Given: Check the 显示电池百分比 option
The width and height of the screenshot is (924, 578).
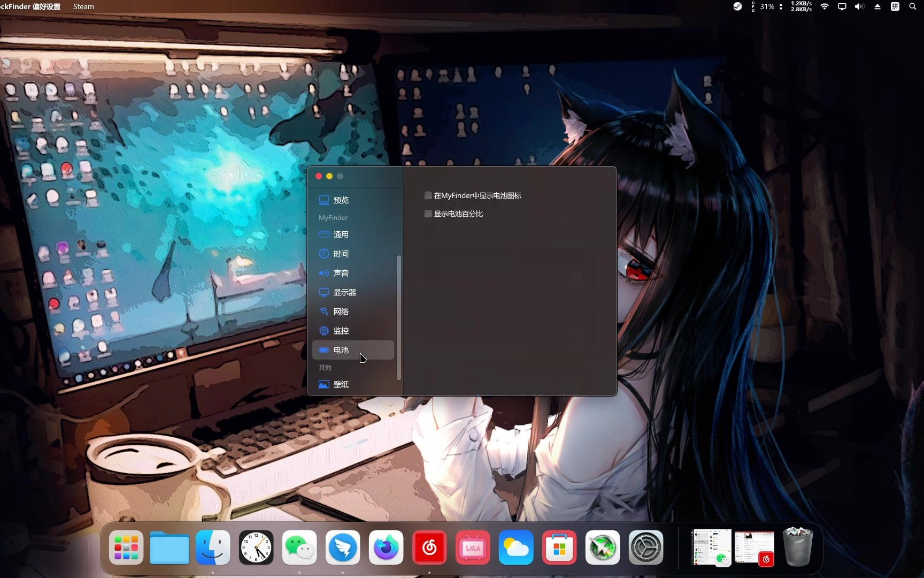Looking at the screenshot, I should coord(428,214).
